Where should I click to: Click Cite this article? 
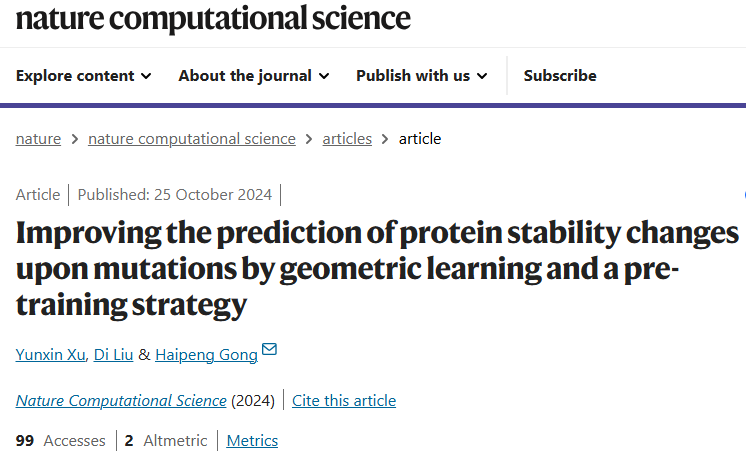pos(344,401)
